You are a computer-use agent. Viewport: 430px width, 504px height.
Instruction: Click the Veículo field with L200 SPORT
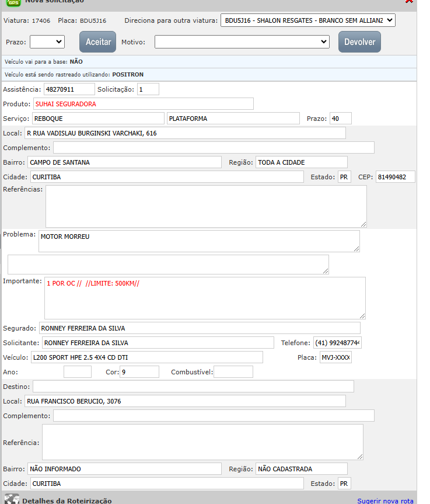tap(146, 357)
